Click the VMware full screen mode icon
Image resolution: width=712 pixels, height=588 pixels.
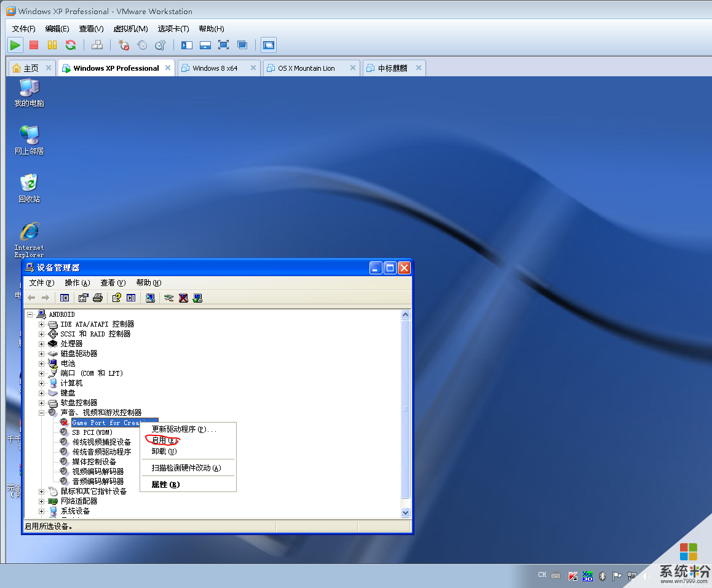tap(223, 45)
